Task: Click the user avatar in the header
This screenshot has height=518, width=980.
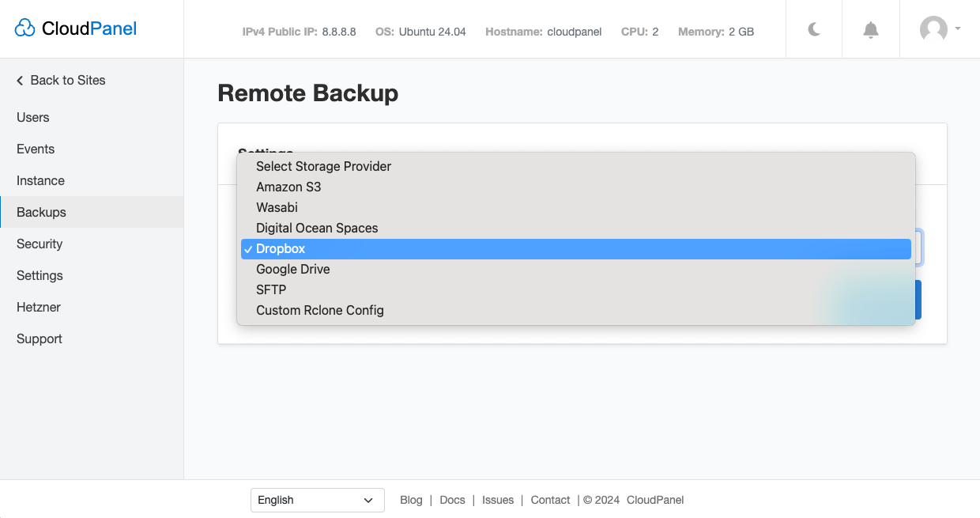Action: pos(933,29)
